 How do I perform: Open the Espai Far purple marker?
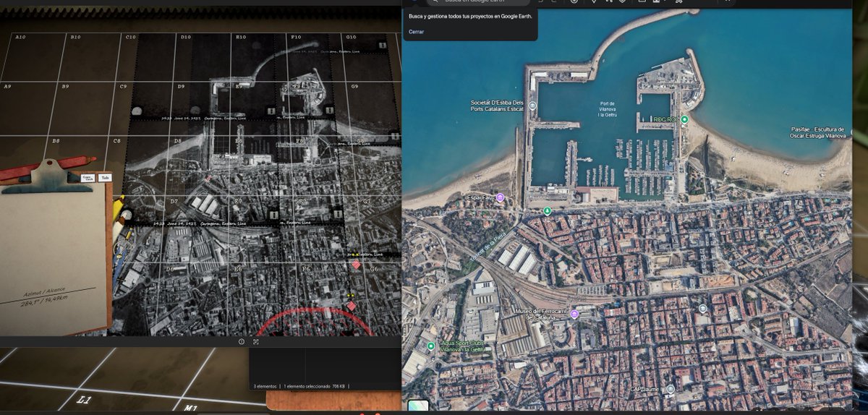500,197
